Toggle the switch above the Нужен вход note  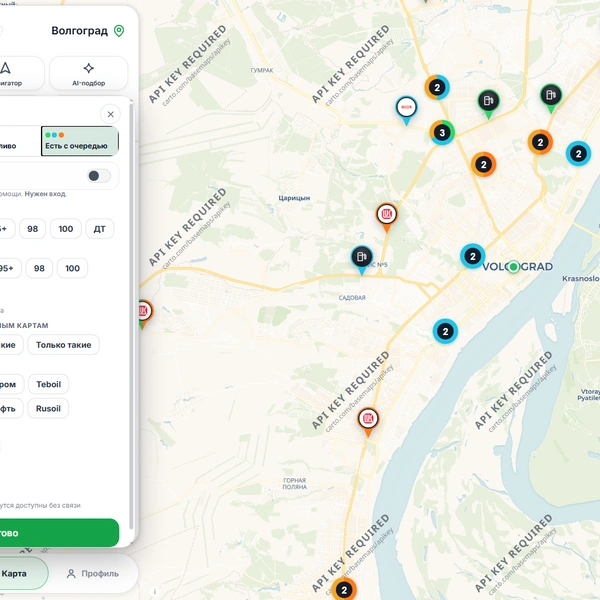pyautogui.click(x=99, y=176)
